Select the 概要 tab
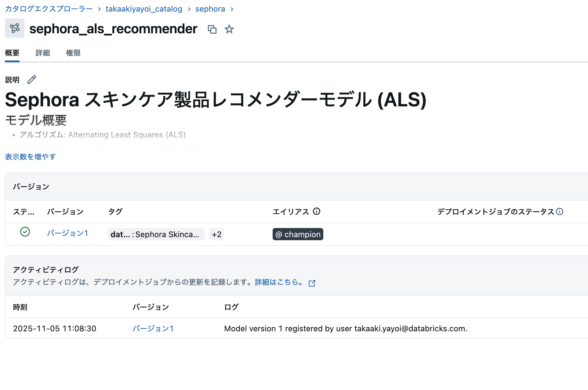588x390 pixels. click(12, 53)
